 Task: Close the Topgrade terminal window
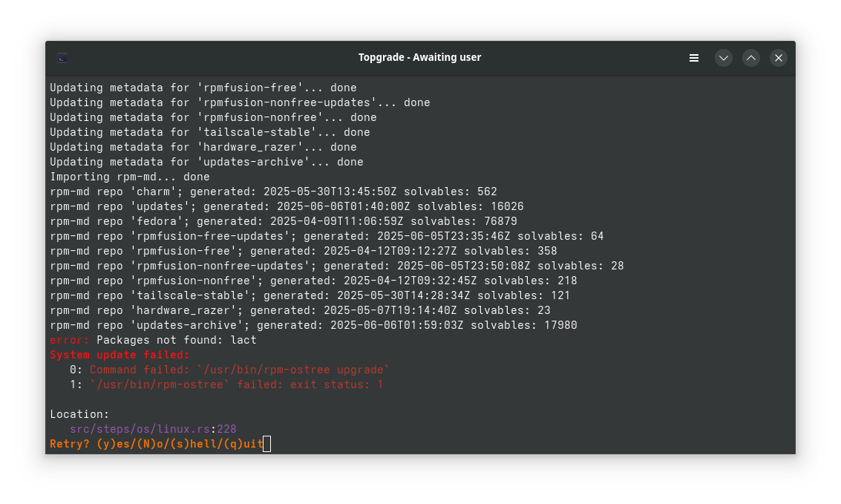[778, 57]
